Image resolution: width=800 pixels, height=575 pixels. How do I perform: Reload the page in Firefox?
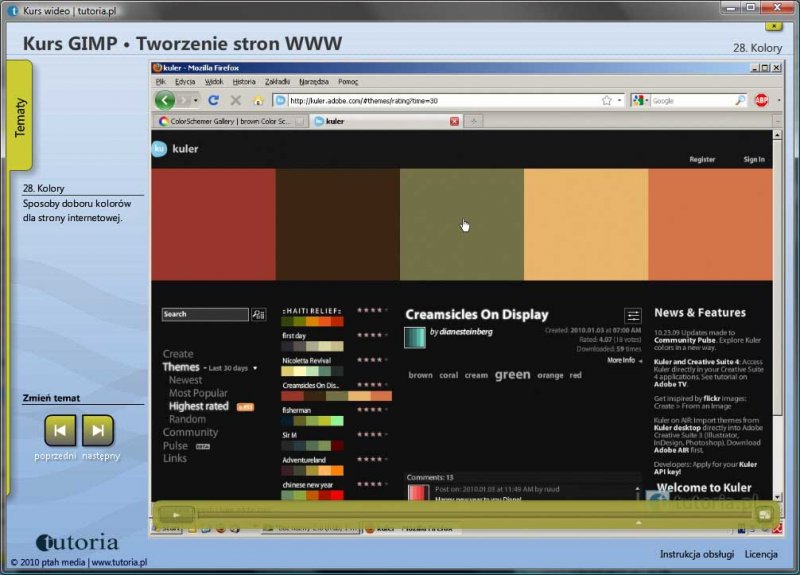click(215, 100)
